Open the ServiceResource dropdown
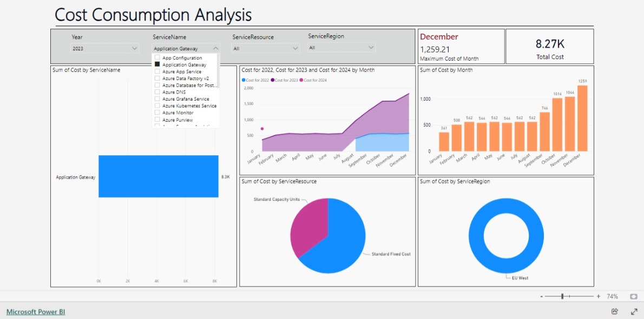 point(266,49)
